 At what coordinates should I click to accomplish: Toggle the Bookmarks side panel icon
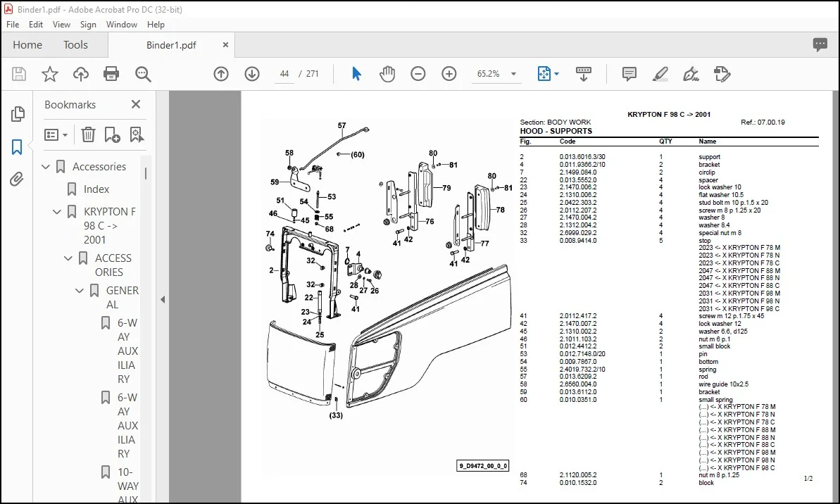tap(17, 146)
